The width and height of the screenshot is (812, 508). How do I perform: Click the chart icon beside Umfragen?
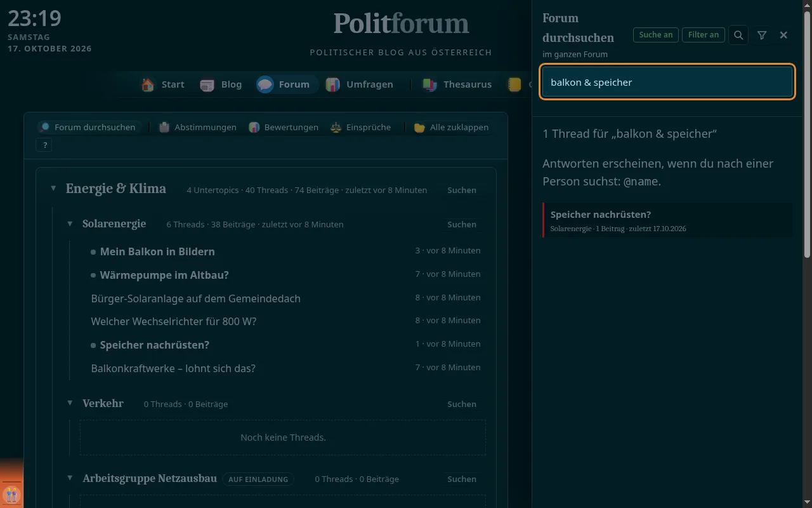[x=332, y=84]
